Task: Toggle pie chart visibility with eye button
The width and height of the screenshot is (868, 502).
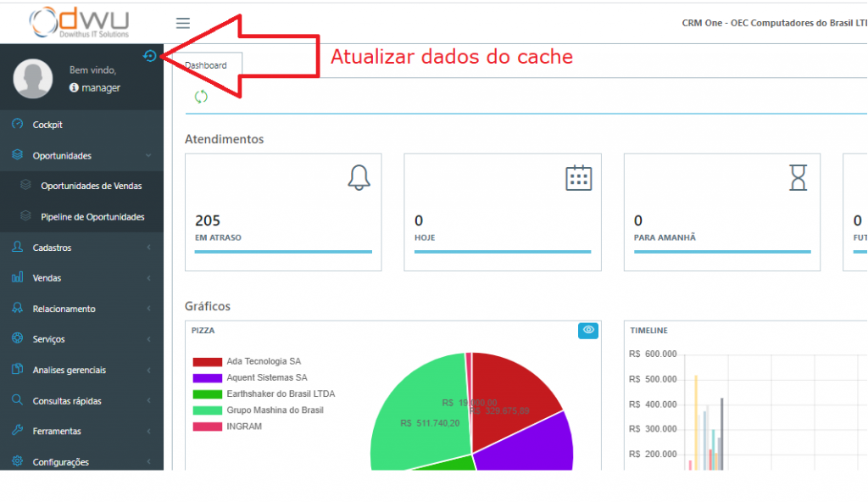Action: [588, 331]
